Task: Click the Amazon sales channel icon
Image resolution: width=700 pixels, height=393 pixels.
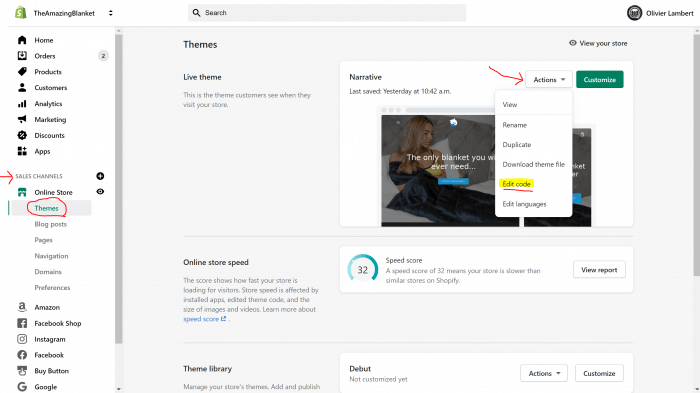Action: click(x=22, y=307)
